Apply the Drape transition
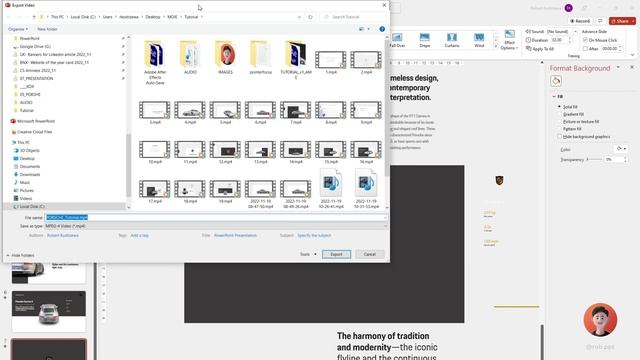Viewport: 640px width, 360px height. (x=424, y=40)
